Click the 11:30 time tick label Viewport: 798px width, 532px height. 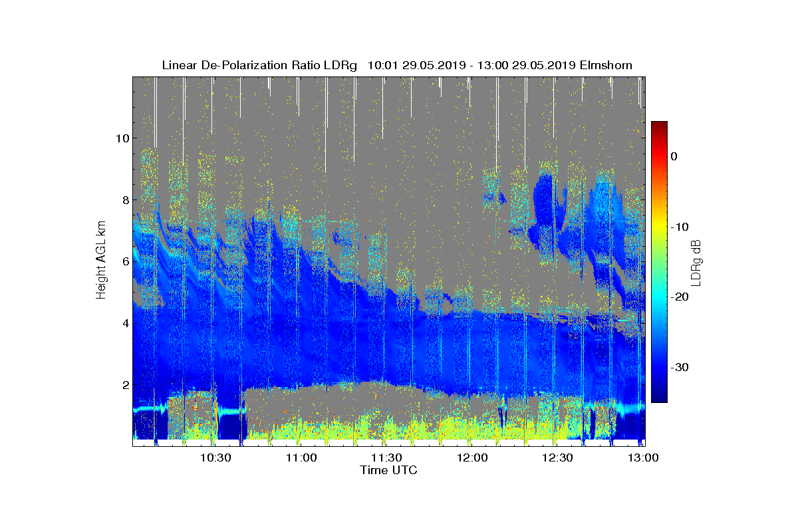(x=386, y=458)
